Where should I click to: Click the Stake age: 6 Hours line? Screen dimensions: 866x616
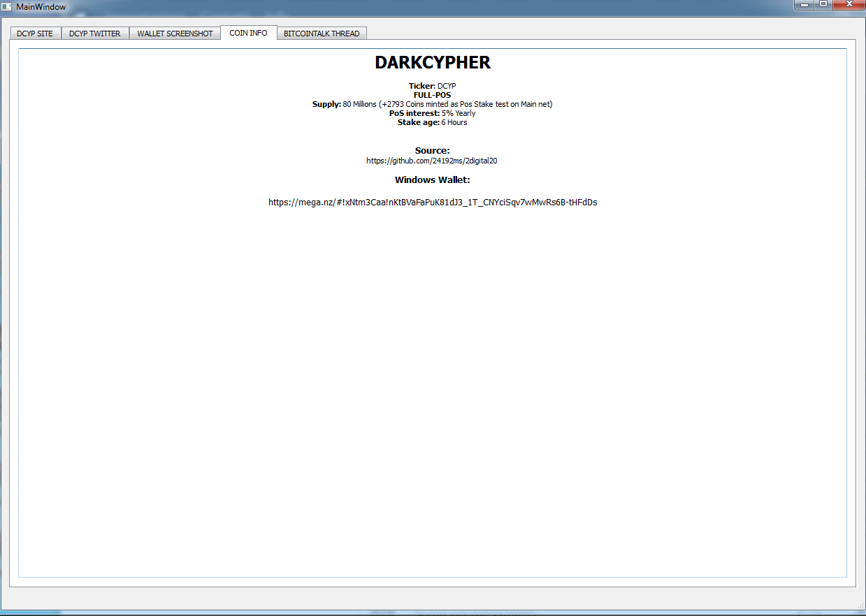point(433,122)
